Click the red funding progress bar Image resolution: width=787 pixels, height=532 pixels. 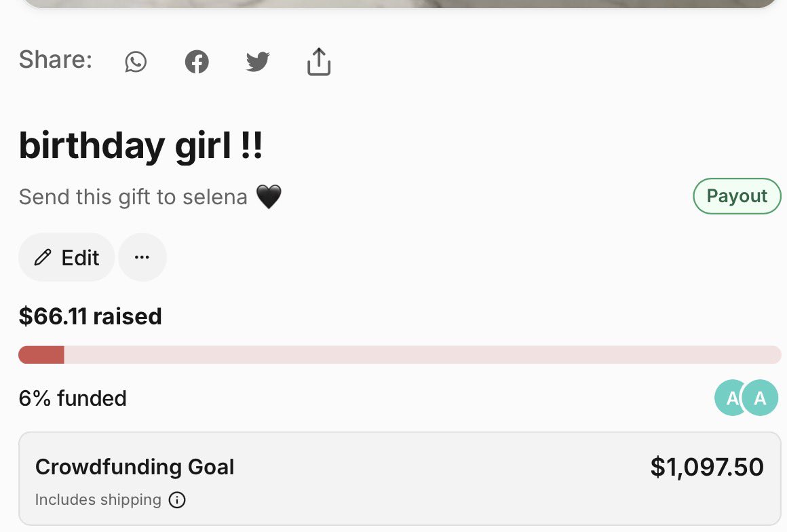tap(400, 354)
